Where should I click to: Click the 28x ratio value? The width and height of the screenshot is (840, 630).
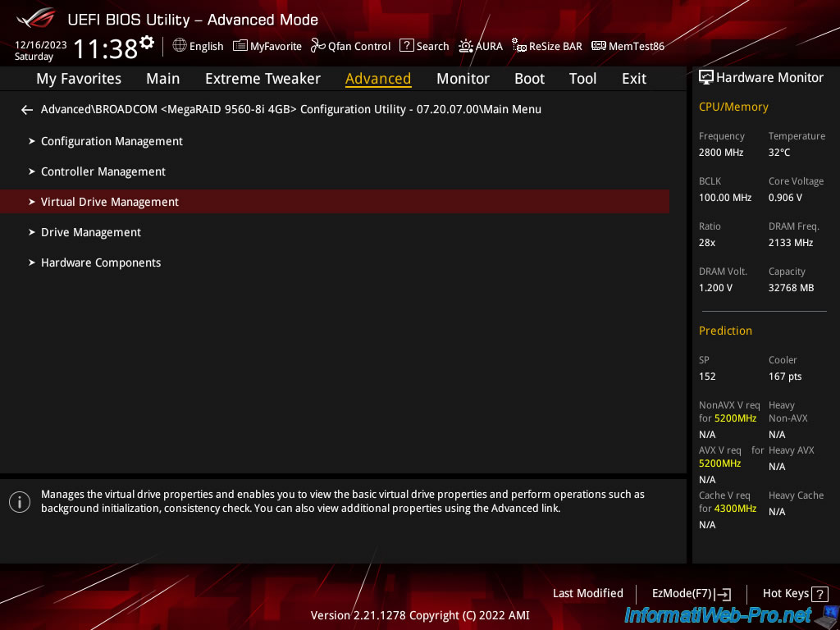coord(706,243)
